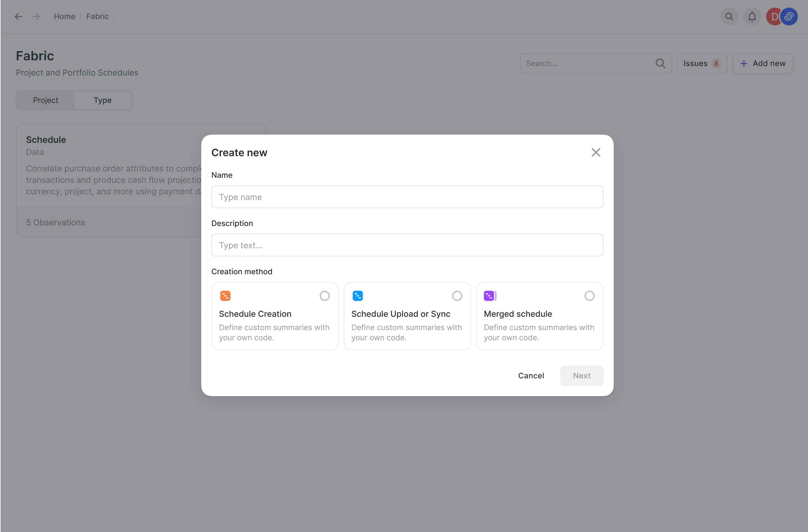Click the Add new button
This screenshot has width=808, height=532.
[762, 63]
